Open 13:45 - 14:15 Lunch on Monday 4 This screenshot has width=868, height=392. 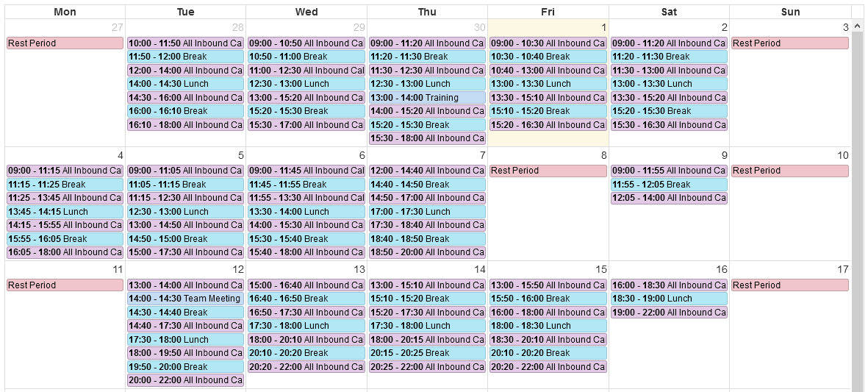coord(65,212)
